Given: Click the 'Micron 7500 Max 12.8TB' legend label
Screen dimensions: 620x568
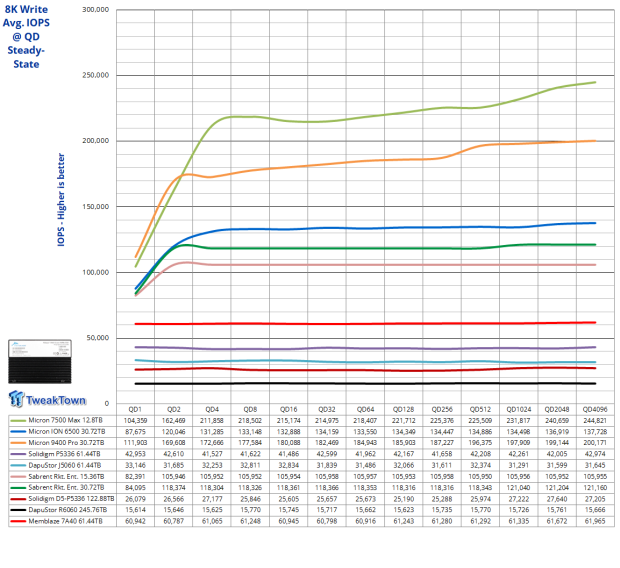Looking at the screenshot, I should click(x=65, y=420).
